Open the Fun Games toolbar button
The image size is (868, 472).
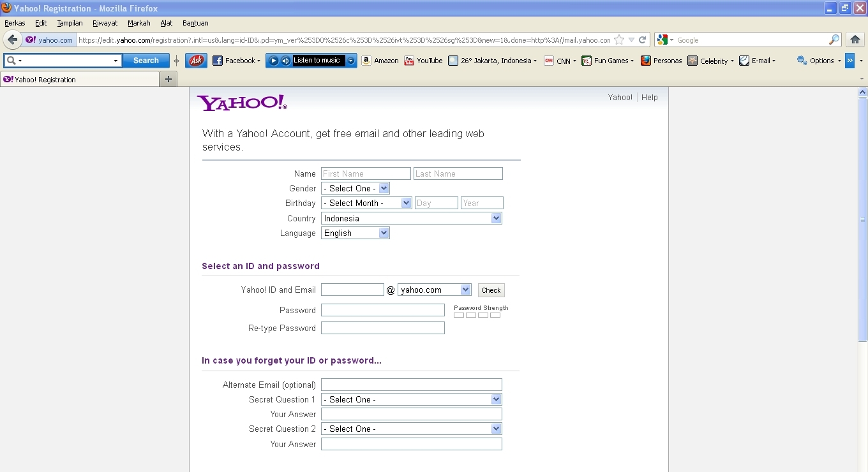607,61
